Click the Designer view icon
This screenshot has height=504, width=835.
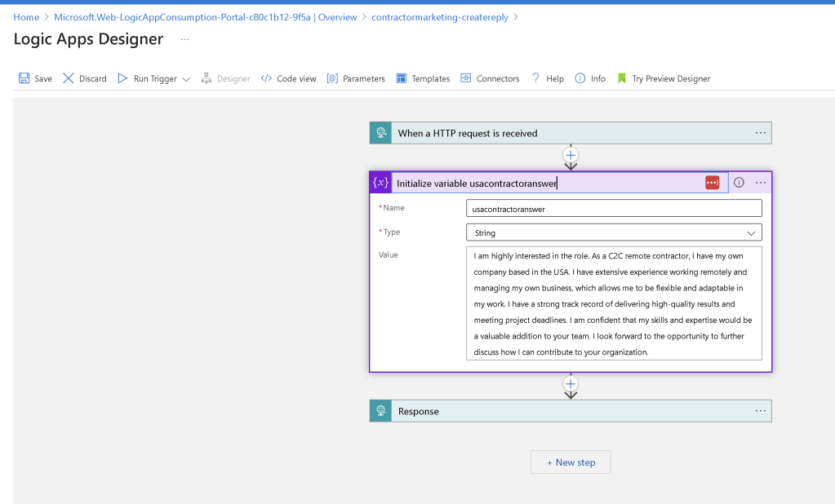tap(206, 78)
